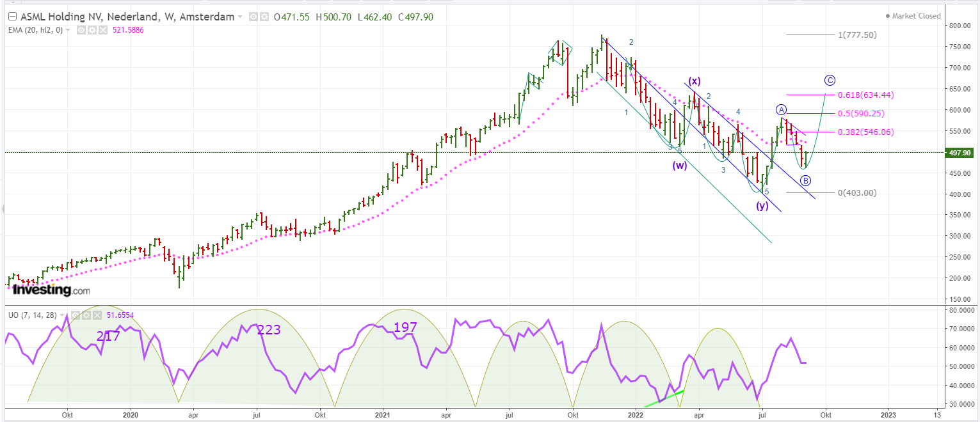This screenshot has height=422, width=980.
Task: Click the 2022 label on time axis
Action: point(634,414)
